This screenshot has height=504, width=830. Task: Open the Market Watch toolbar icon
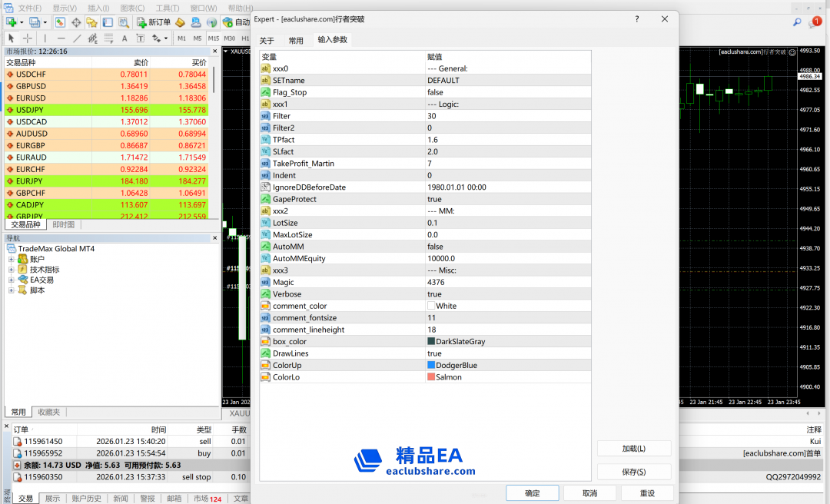(x=60, y=22)
